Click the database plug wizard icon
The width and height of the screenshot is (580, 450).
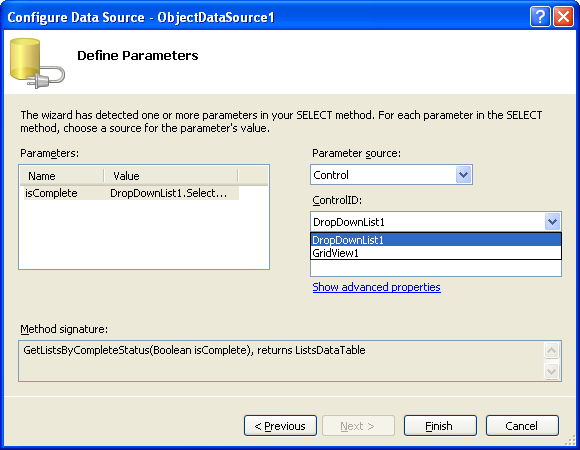click(x=37, y=63)
